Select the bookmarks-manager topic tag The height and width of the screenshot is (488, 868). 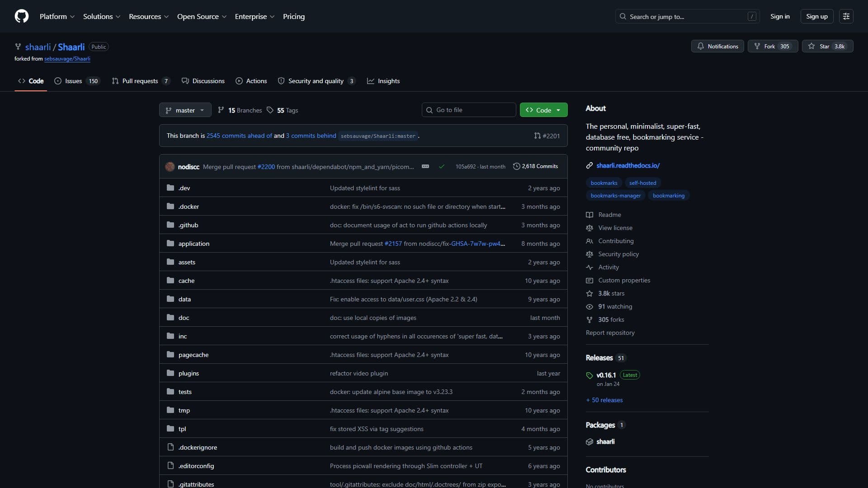pyautogui.click(x=616, y=196)
